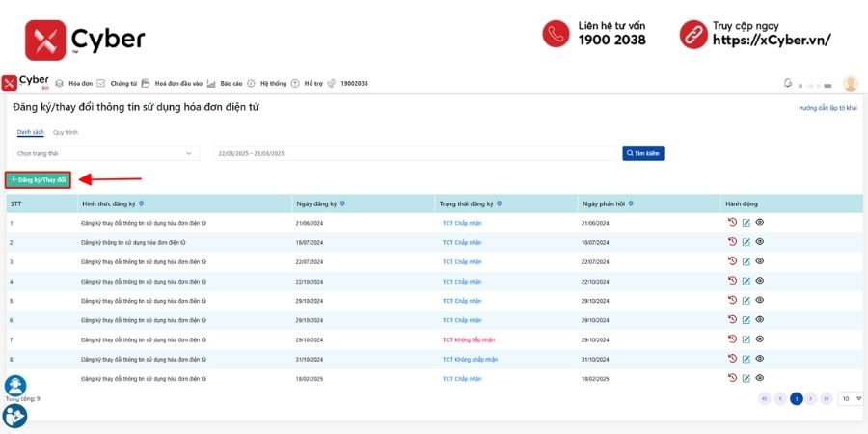The width and height of the screenshot is (868, 434).
Task: Click the date range input field
Action: click(415, 153)
